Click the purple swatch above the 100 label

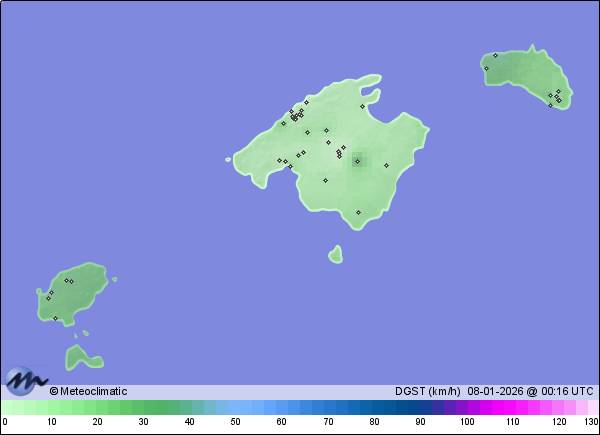click(x=466, y=407)
